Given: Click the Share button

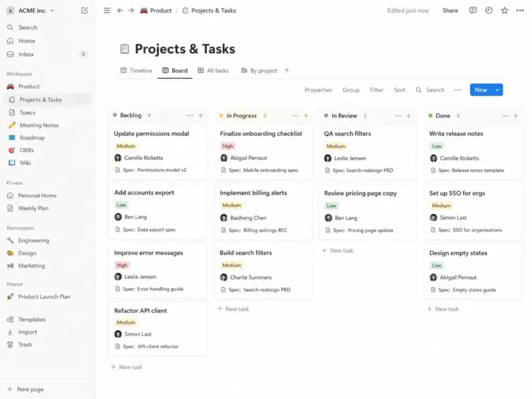Looking at the screenshot, I should pos(450,10).
